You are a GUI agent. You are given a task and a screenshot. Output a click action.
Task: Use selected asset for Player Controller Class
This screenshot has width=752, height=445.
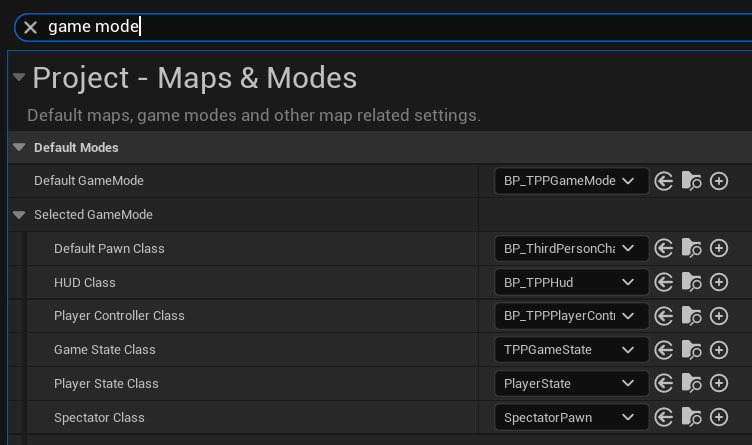(664, 316)
